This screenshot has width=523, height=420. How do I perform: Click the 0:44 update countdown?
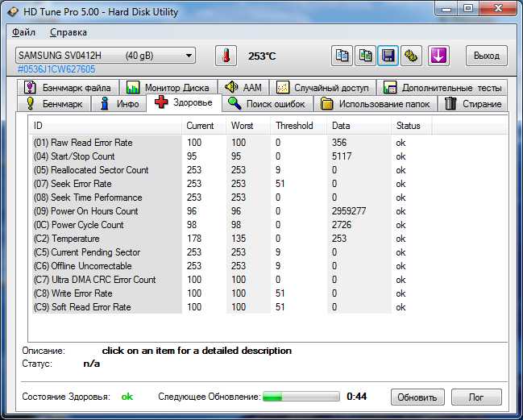pyautogui.click(x=356, y=397)
